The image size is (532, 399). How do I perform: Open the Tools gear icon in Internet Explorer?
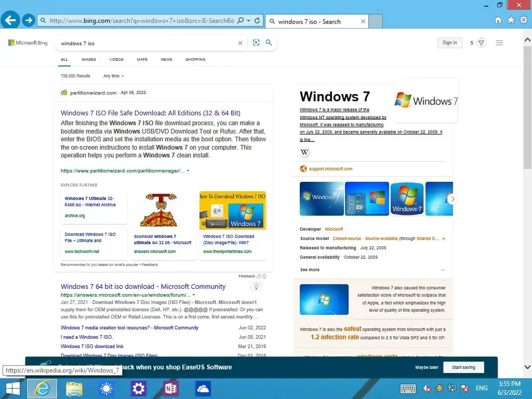(x=524, y=20)
